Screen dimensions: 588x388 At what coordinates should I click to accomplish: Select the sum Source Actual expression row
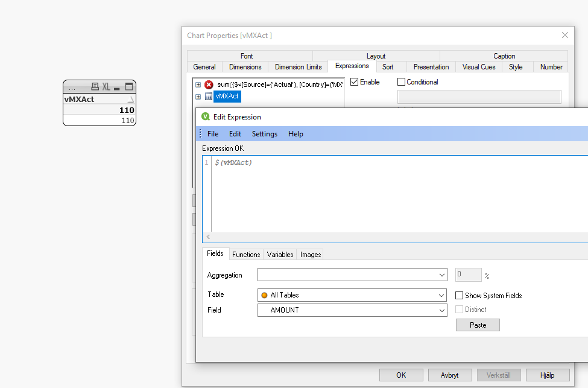pos(280,85)
